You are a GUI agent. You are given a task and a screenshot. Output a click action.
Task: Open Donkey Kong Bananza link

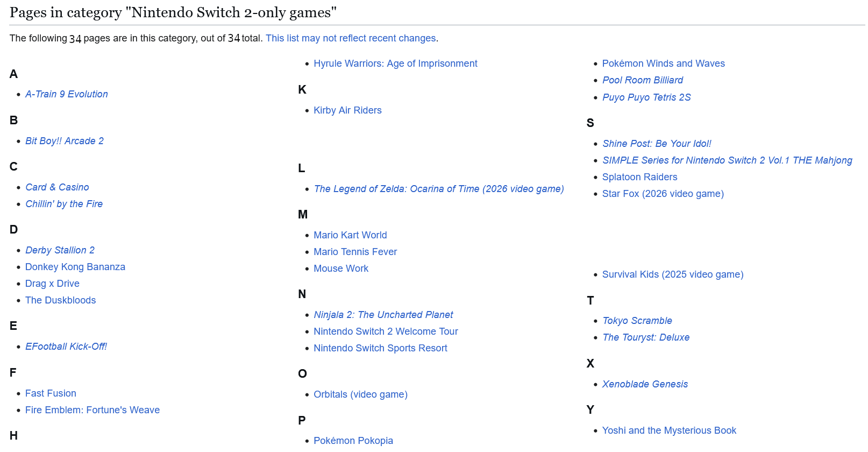75,267
